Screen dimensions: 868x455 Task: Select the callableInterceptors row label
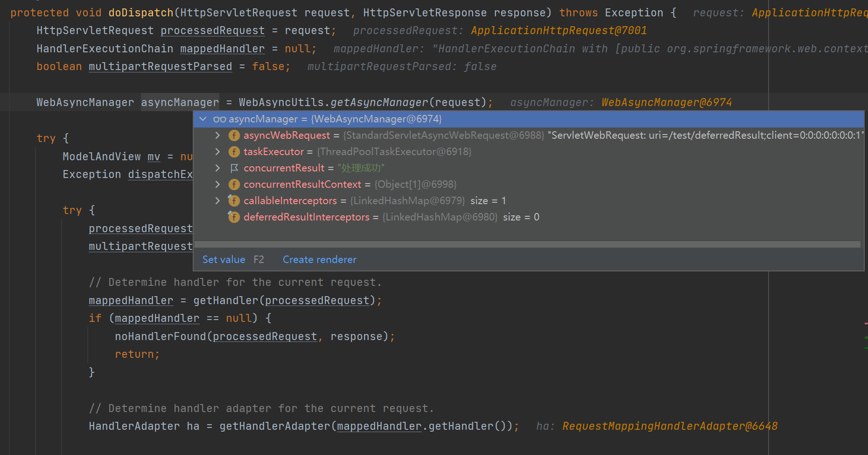click(290, 201)
